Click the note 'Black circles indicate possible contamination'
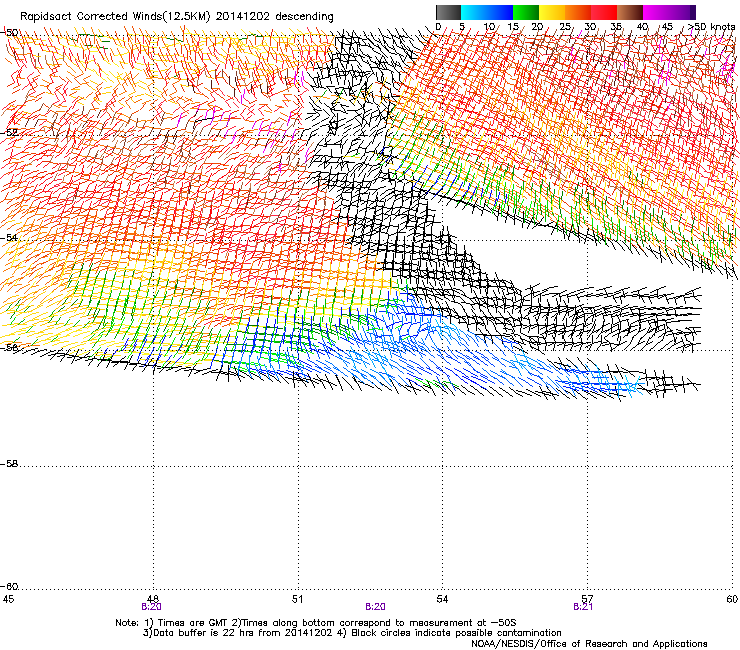 [x=456, y=633]
